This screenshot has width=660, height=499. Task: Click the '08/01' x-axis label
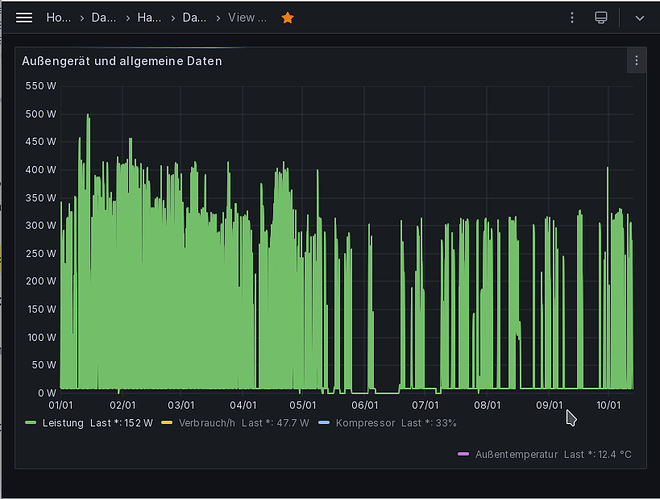(487, 405)
